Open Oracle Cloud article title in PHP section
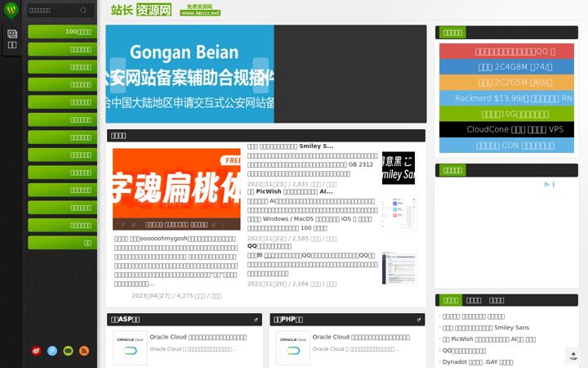This screenshot has height=368, width=588. [361, 337]
